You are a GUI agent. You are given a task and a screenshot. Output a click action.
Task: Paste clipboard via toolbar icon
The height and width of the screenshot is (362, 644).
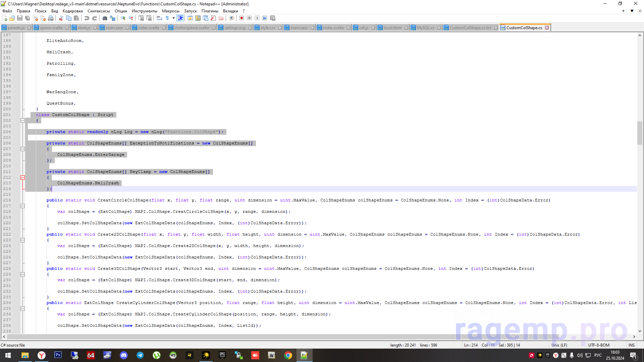(x=76, y=18)
